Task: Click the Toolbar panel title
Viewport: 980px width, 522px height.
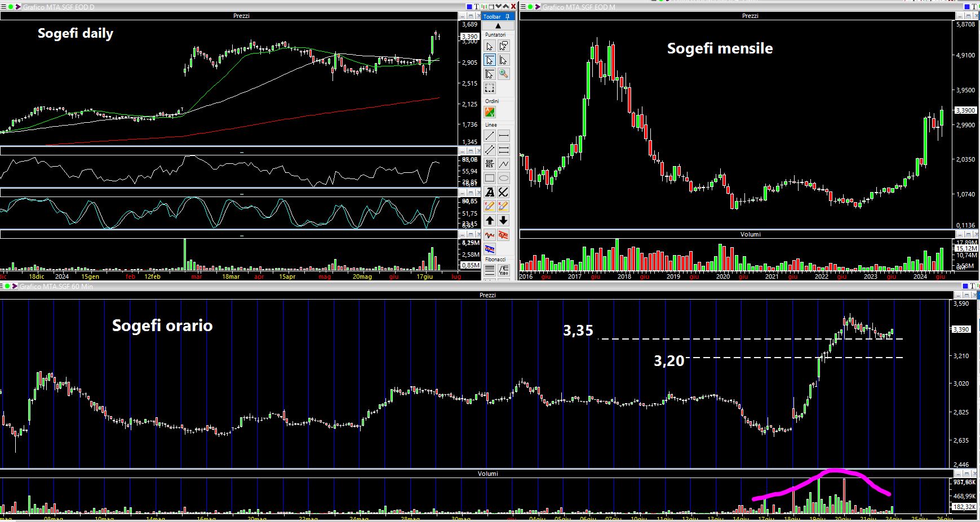Action: click(492, 16)
